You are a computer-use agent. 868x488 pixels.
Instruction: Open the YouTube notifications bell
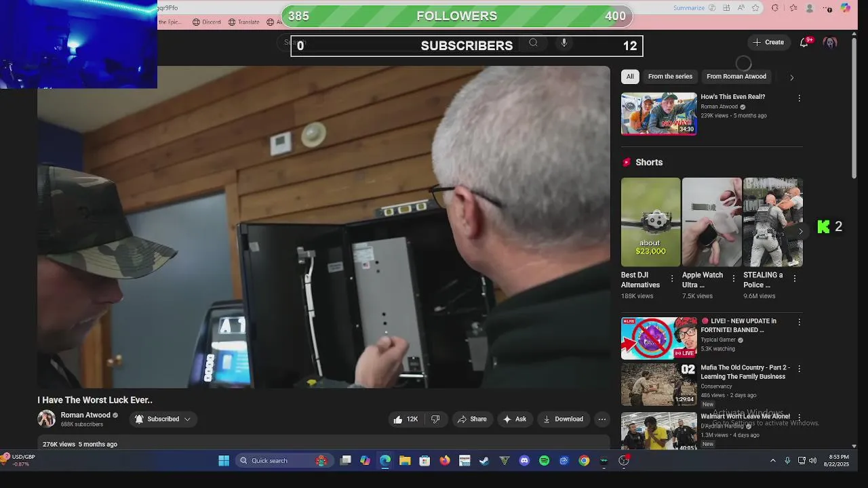click(x=804, y=42)
